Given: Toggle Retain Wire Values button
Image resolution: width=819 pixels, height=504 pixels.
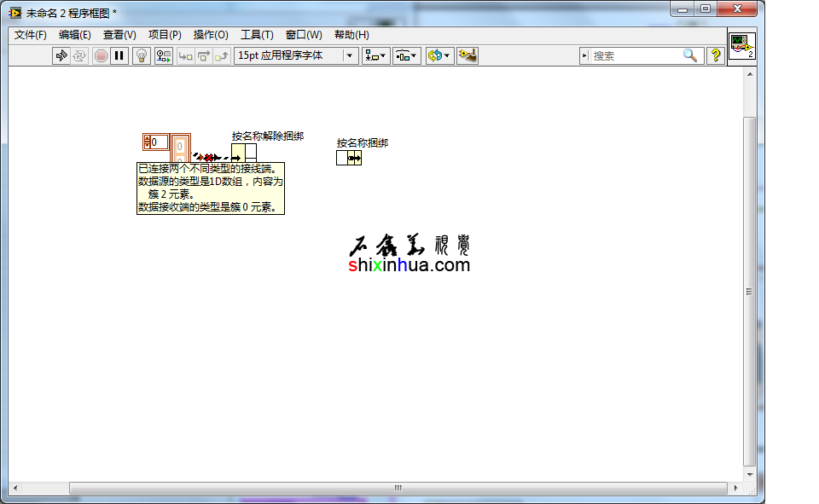Looking at the screenshot, I should tap(163, 55).
